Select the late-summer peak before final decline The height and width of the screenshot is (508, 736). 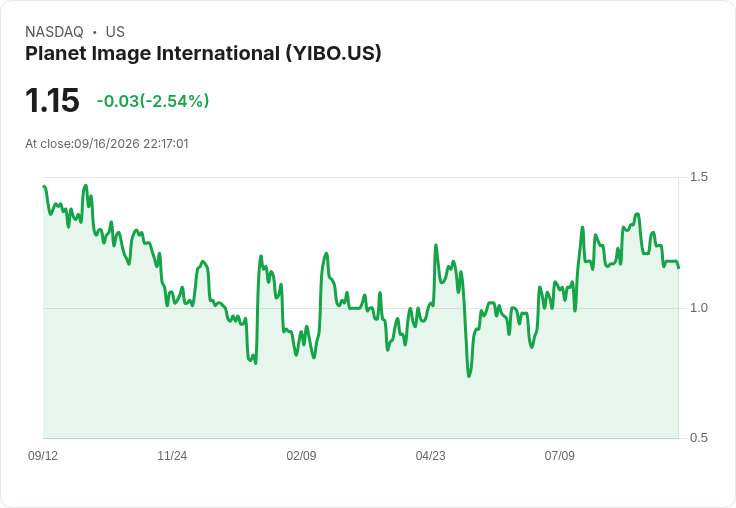[x=637, y=214]
